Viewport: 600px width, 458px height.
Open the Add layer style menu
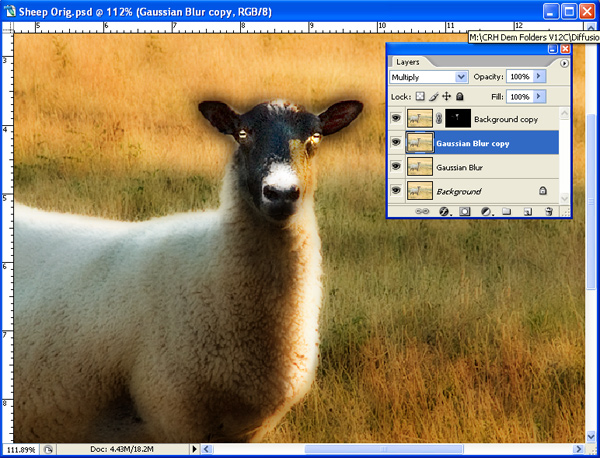(x=444, y=211)
